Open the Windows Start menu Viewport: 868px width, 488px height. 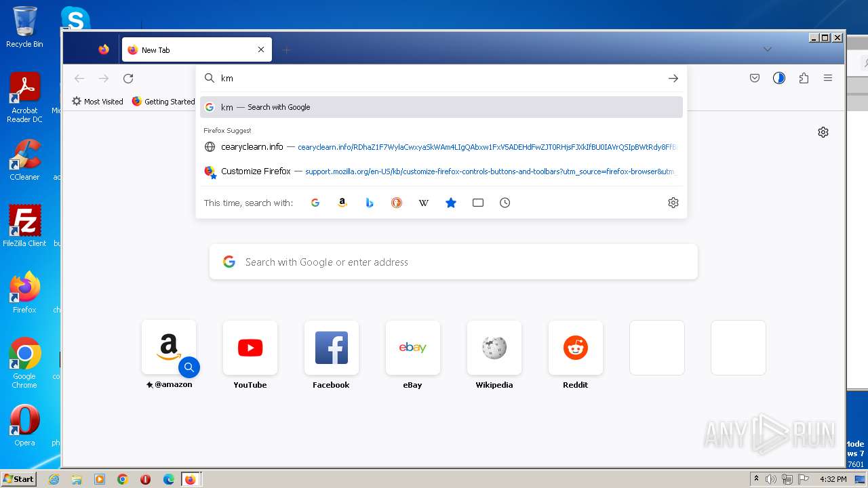tap(19, 479)
